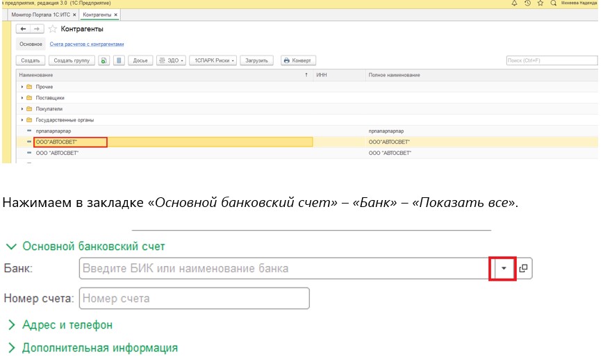612x364 pixels.
Task: Expand the Поставщики folder
Action: [x=22, y=98]
